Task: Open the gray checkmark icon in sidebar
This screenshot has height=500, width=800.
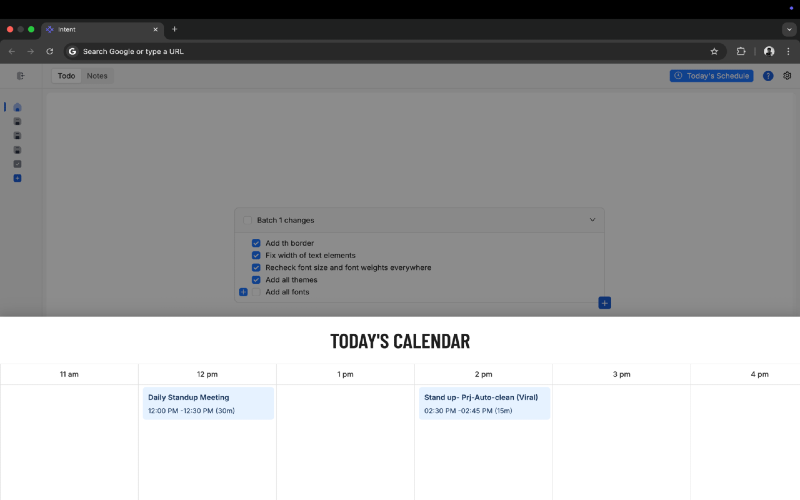Action: coord(17,164)
